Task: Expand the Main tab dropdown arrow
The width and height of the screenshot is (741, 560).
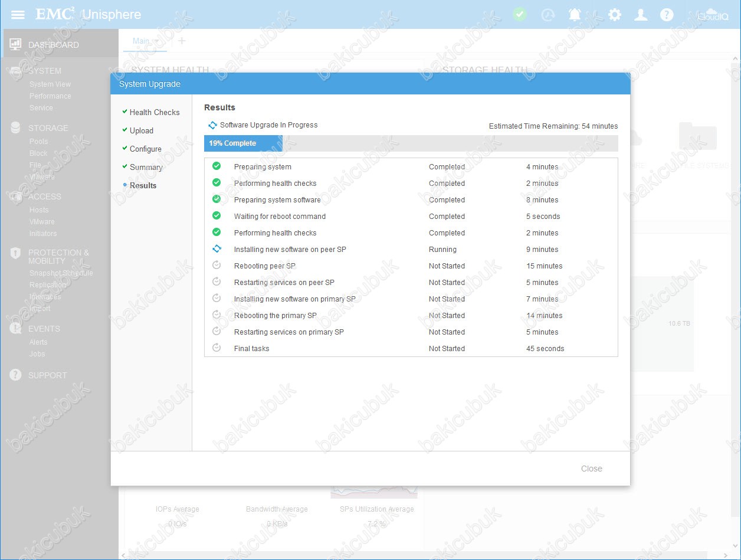Action: click(156, 41)
